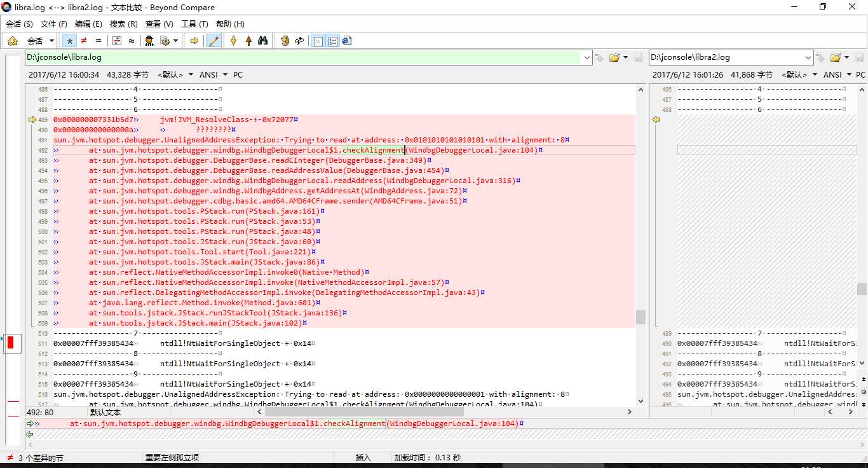Click the left pane vertical scrollbar thumb
Image resolution: width=868 pixels, height=468 pixels.
click(x=641, y=317)
